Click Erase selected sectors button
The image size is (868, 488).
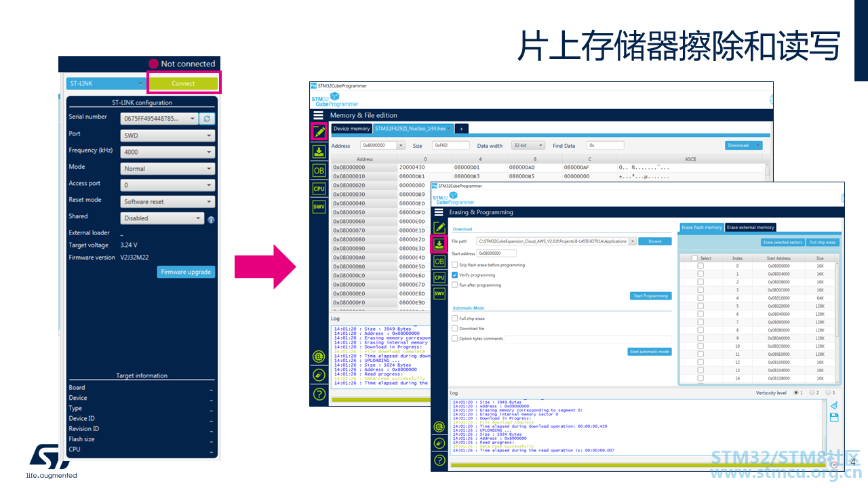coord(782,242)
